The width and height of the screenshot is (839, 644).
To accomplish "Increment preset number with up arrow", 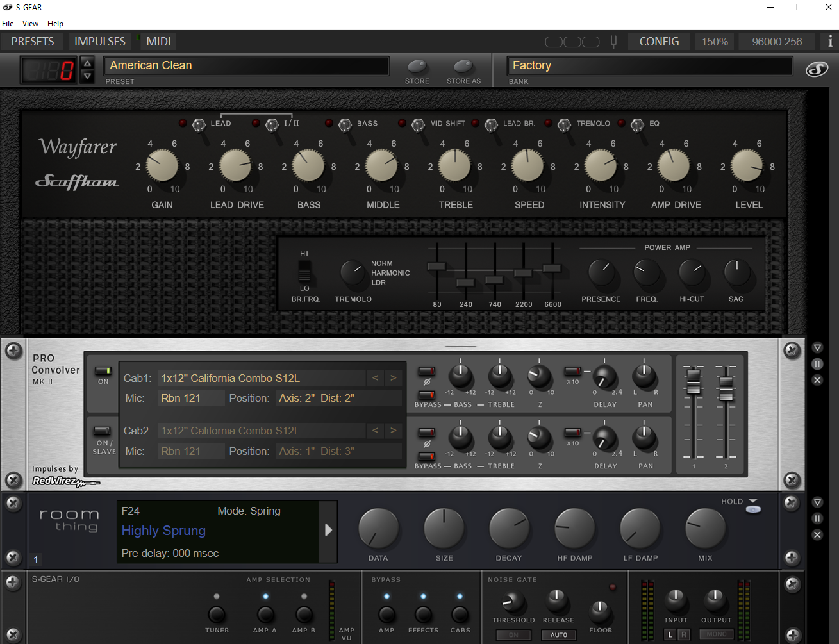I will pos(88,63).
